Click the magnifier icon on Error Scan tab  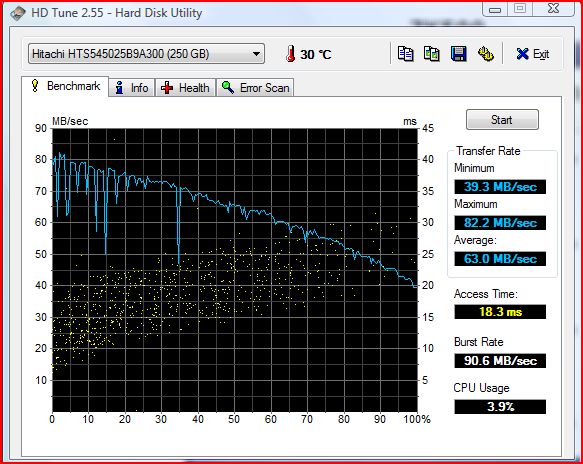tap(228, 88)
